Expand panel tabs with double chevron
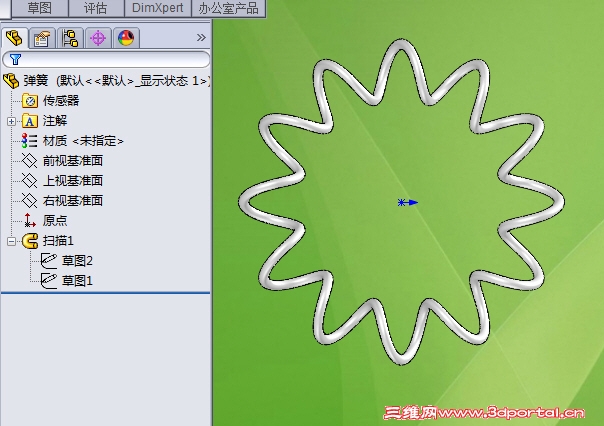The width and height of the screenshot is (604, 426). click(201, 37)
